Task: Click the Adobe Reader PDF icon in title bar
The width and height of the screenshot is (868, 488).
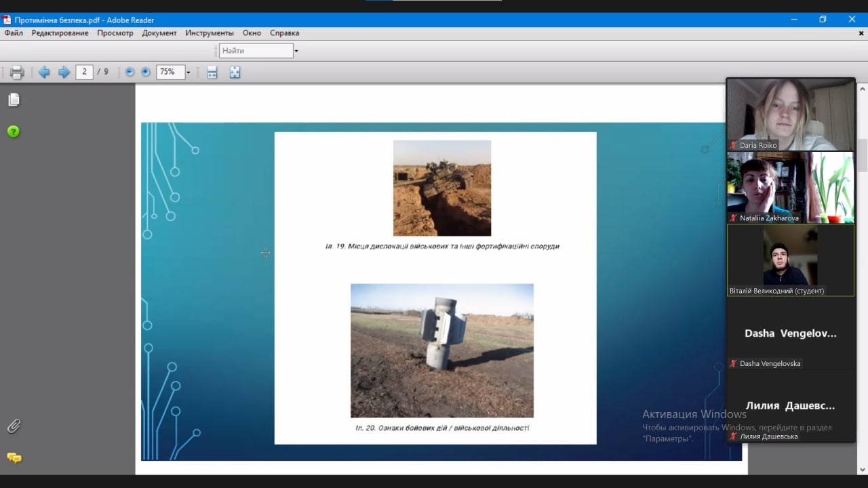Action: click(x=7, y=20)
